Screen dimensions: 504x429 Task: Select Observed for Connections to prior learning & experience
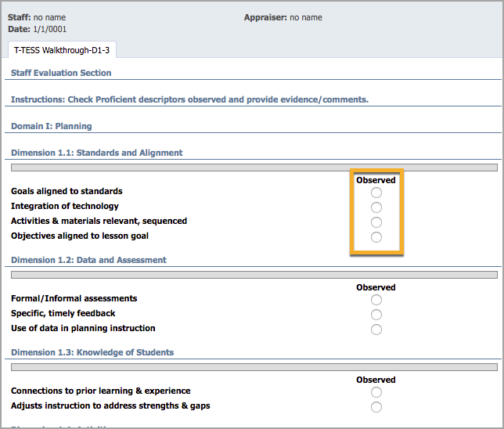tap(376, 392)
